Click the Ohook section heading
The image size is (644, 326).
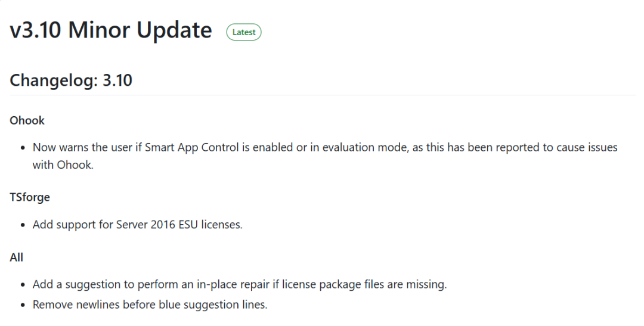click(x=27, y=120)
